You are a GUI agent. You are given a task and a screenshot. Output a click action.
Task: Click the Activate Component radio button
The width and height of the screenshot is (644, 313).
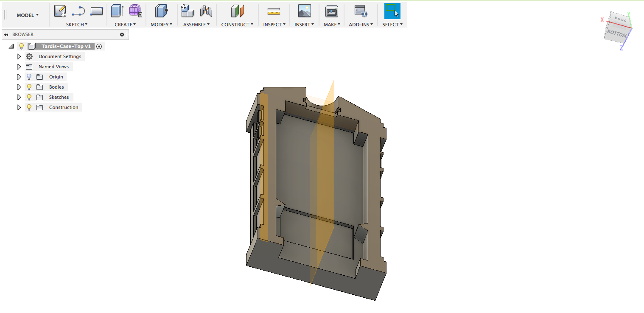click(x=99, y=46)
